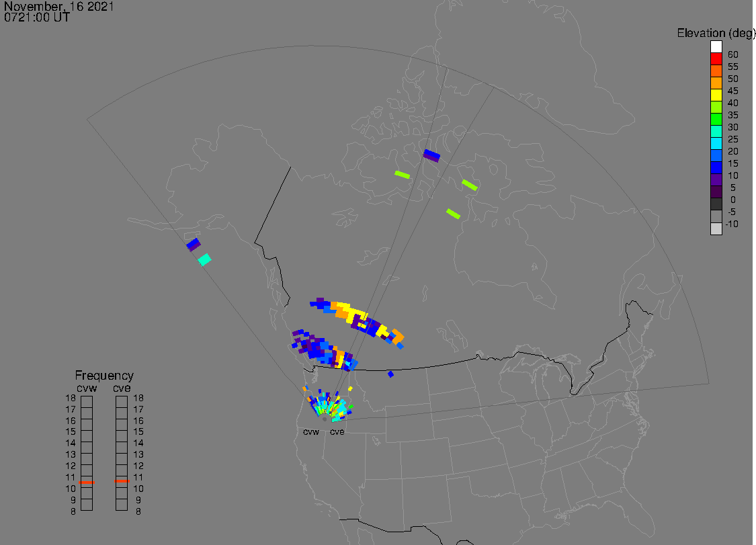Click the '-5' elevation scale label
This screenshot has height=545, width=756.
[x=732, y=212]
